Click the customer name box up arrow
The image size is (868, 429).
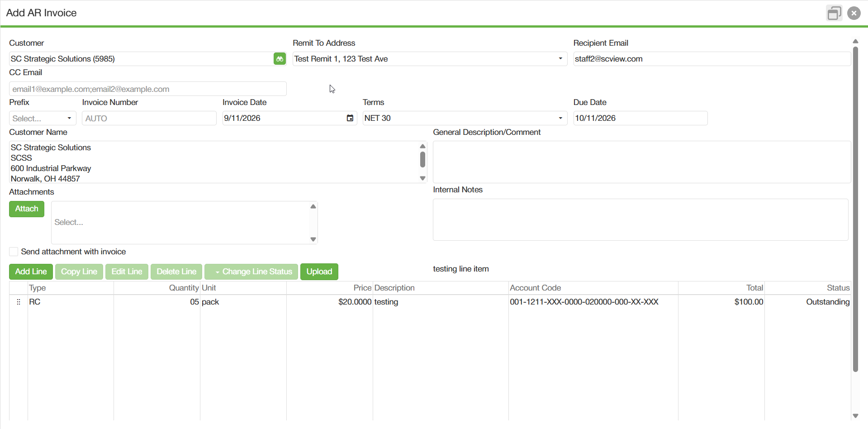coord(422,146)
